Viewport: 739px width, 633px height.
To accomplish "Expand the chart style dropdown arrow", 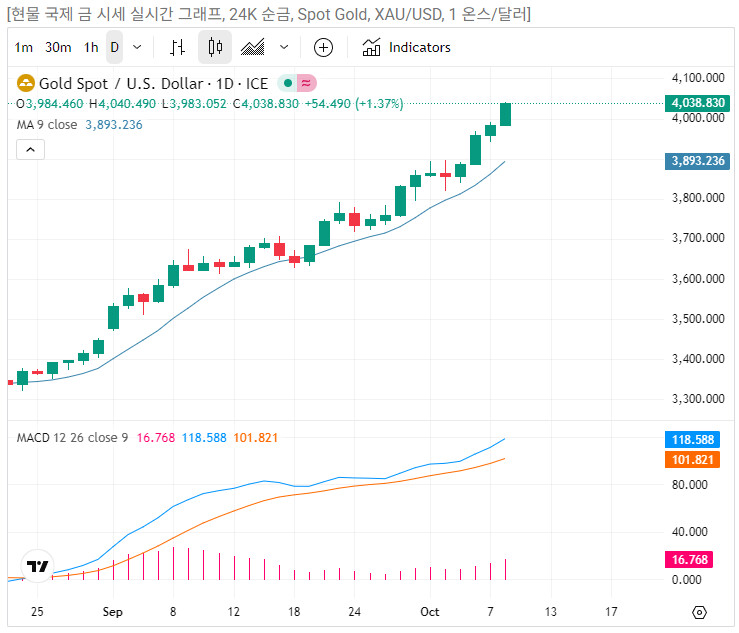I will click(284, 47).
